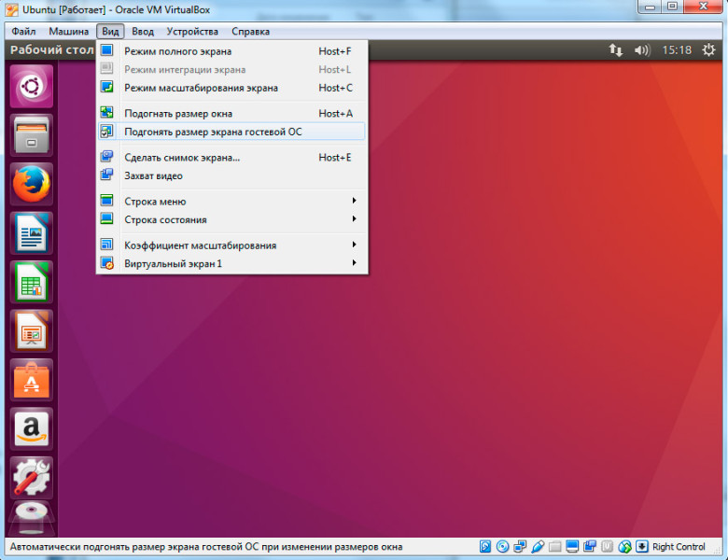Open the Устройства menu
Viewport: 728px width, 560px height.
(192, 32)
